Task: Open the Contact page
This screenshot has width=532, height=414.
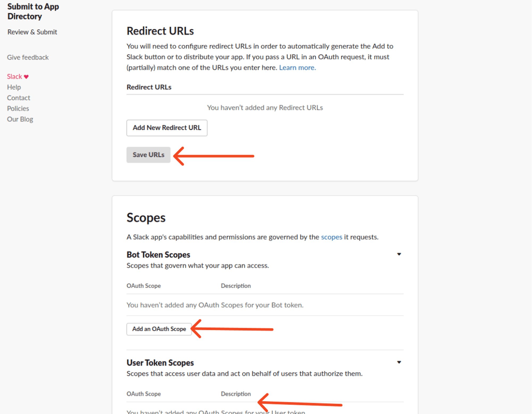Action: click(18, 98)
